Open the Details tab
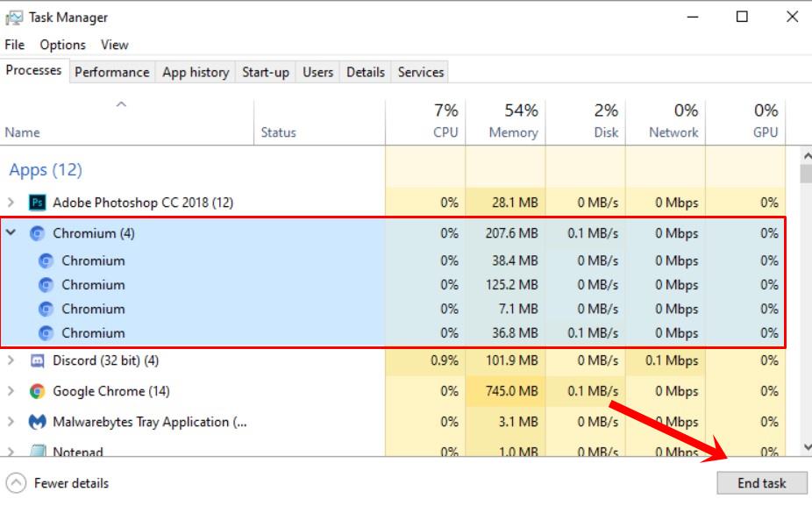812x506 pixels. (x=366, y=72)
